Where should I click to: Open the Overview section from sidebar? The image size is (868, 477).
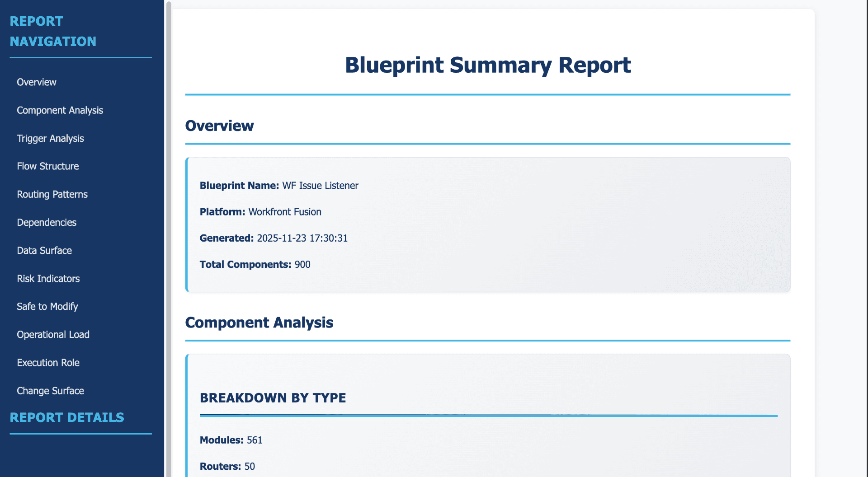[37, 82]
